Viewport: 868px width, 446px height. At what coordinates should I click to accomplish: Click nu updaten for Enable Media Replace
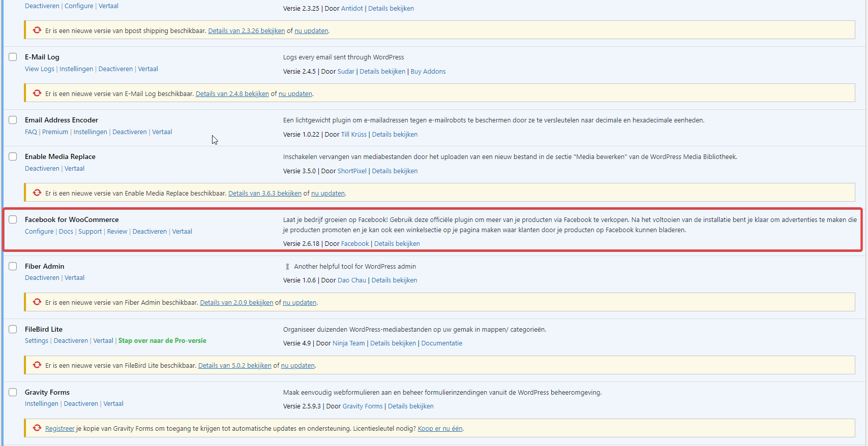click(328, 194)
